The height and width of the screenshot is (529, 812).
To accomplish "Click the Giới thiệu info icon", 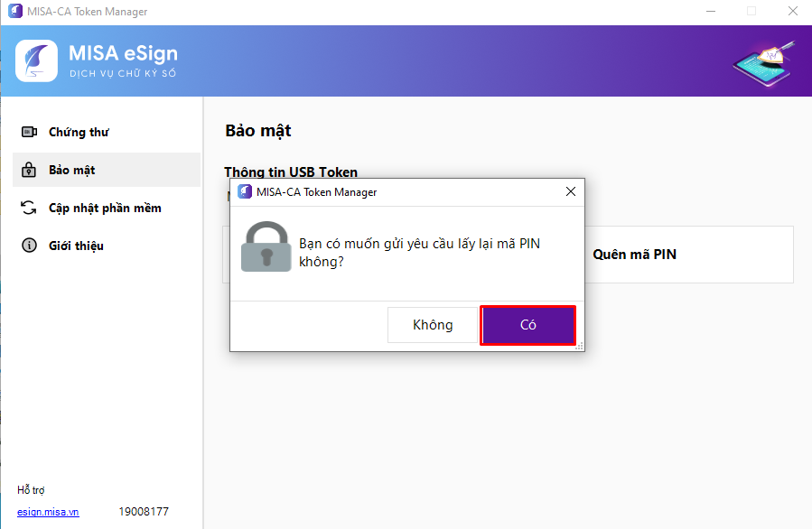I will (29, 246).
